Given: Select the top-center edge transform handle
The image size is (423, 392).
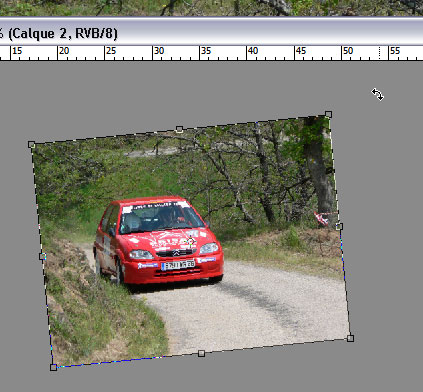Looking at the screenshot, I should (179, 129).
